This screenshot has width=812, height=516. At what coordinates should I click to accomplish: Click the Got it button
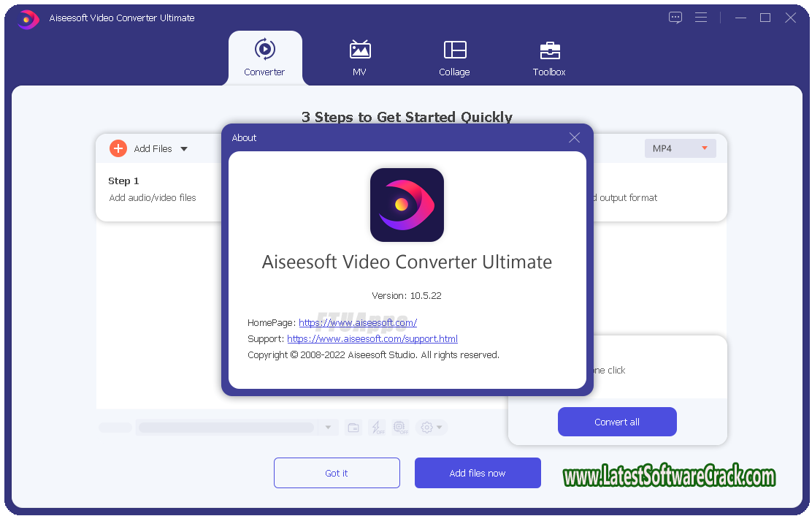pos(337,473)
